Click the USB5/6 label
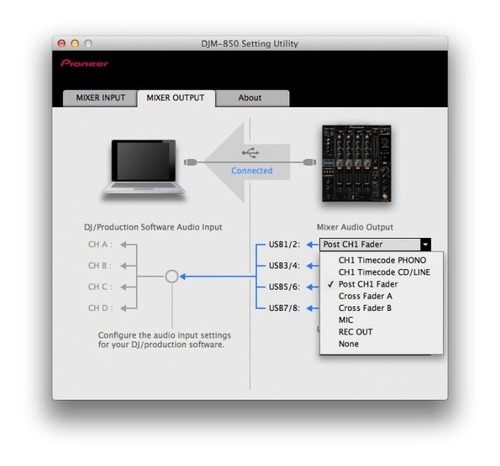 [284, 287]
